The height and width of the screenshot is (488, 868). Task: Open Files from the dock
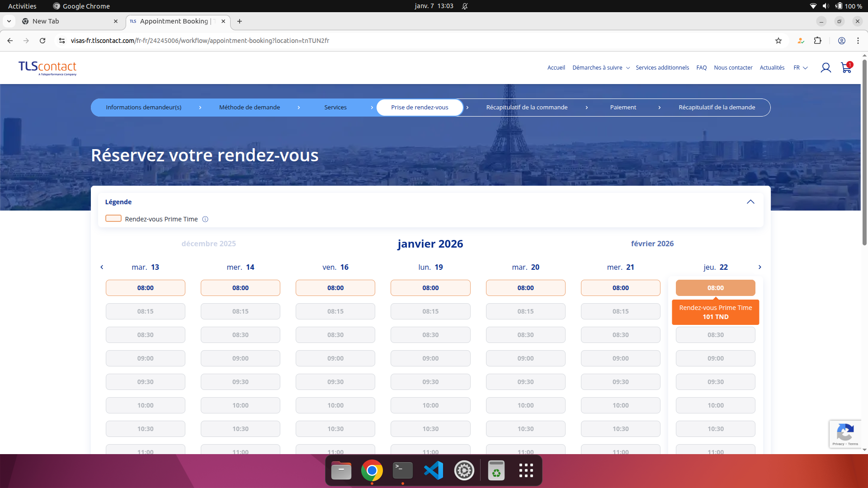(x=341, y=471)
